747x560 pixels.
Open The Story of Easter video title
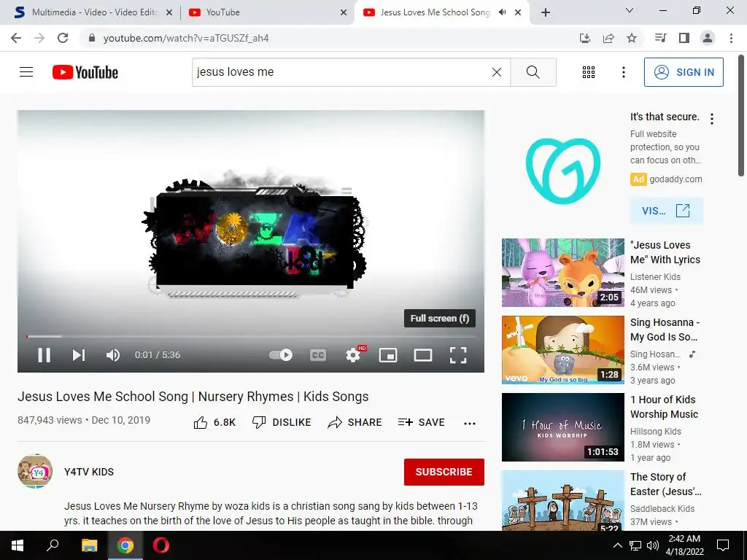pyautogui.click(x=665, y=484)
